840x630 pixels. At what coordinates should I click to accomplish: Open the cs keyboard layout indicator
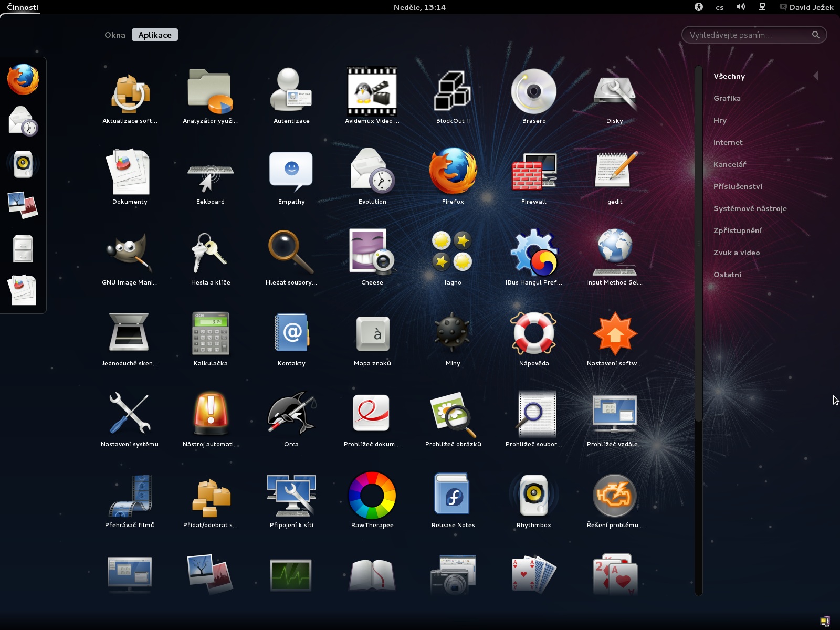[x=720, y=7]
